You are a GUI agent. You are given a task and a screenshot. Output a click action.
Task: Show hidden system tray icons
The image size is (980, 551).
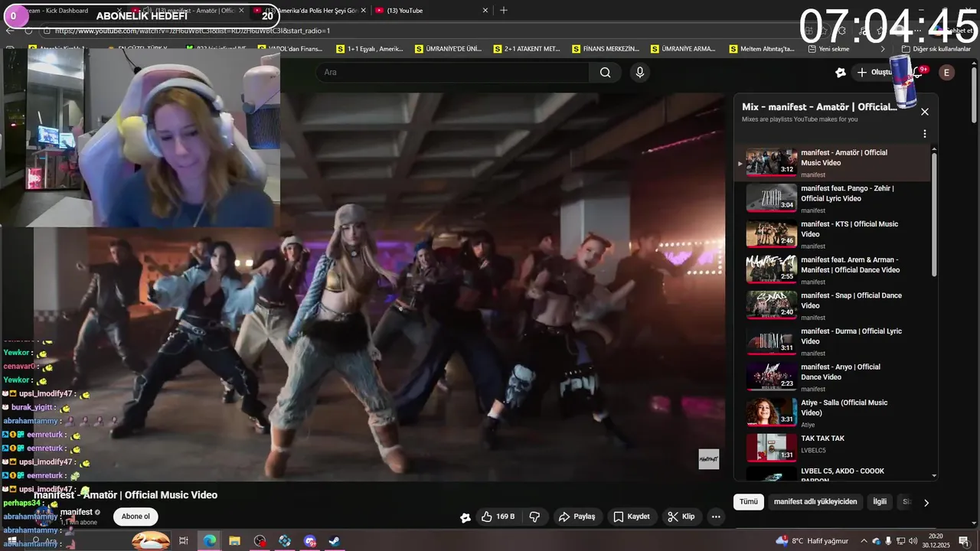(864, 541)
